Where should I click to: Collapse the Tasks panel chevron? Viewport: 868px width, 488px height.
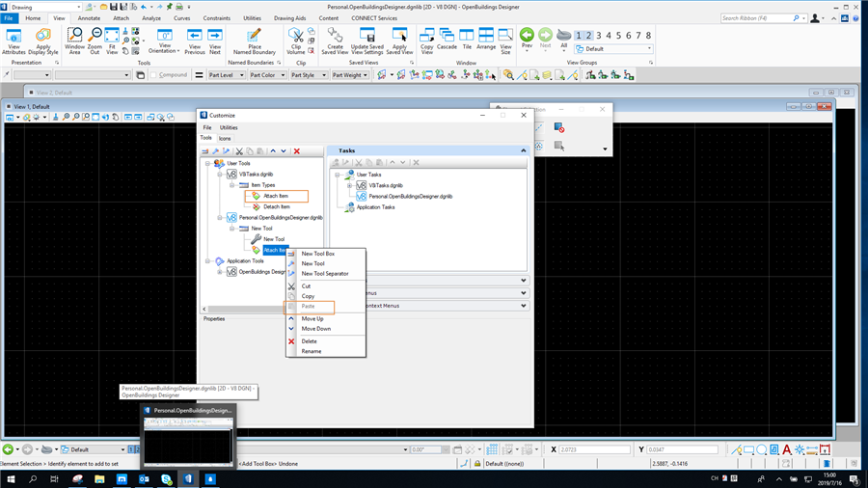[x=523, y=150]
